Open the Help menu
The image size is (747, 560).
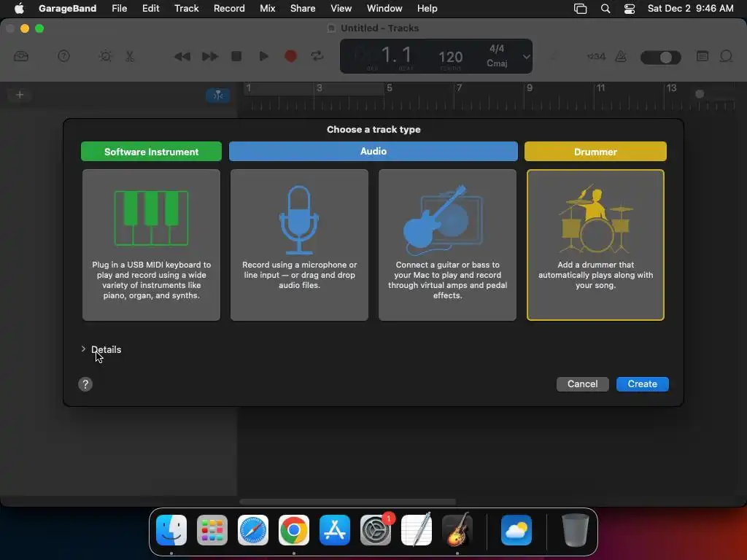427,8
